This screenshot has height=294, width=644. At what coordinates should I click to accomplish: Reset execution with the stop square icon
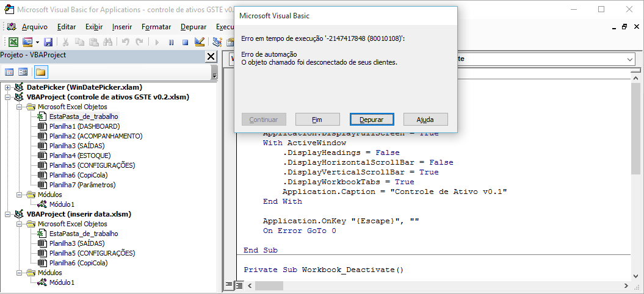coord(185,42)
